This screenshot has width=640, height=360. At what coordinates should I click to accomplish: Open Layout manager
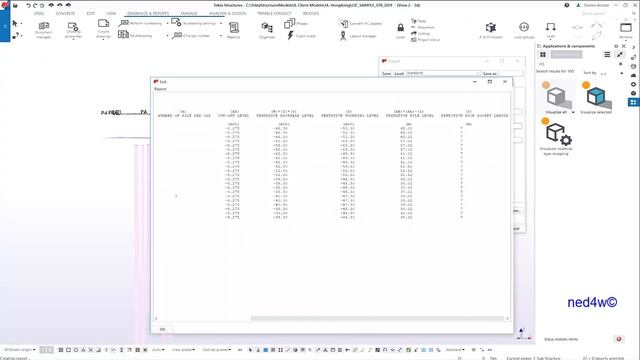pyautogui.click(x=358, y=36)
